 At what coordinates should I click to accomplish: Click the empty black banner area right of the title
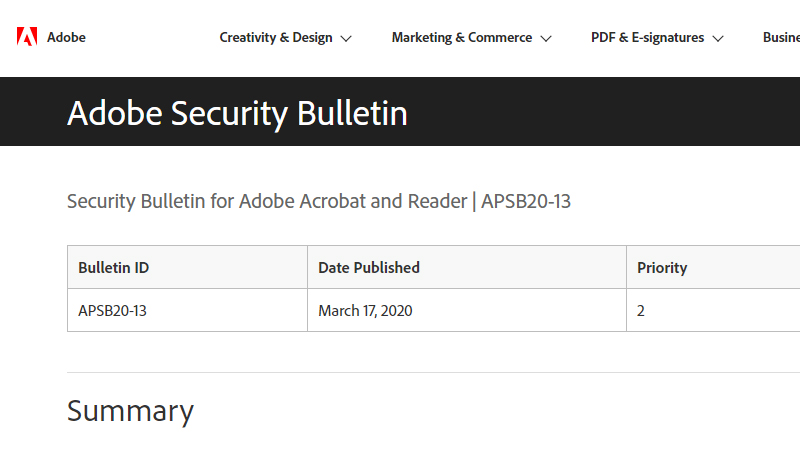click(620, 112)
